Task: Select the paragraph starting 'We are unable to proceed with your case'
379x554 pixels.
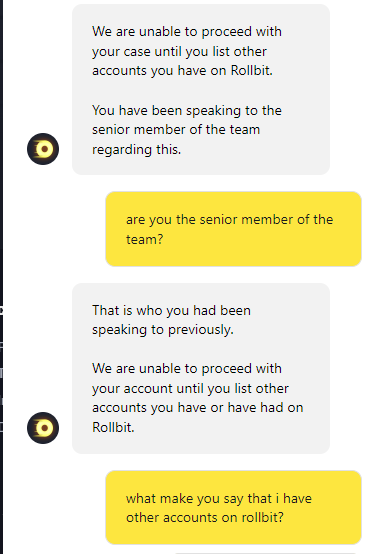Action: click(187, 51)
